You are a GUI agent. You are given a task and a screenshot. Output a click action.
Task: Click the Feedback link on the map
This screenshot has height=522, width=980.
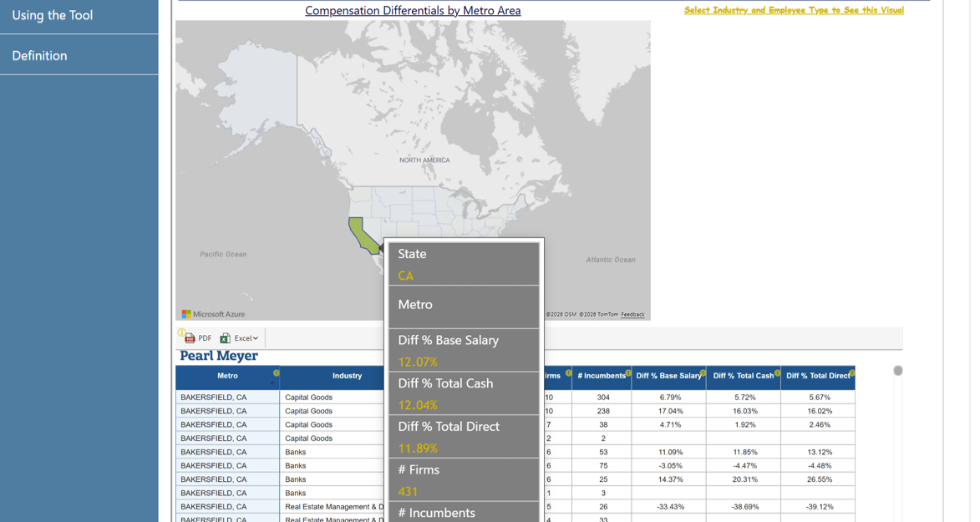632,315
